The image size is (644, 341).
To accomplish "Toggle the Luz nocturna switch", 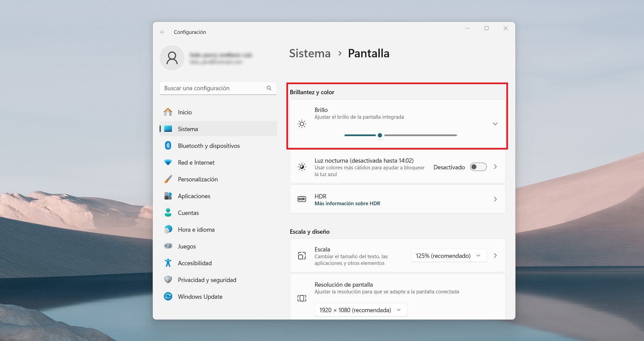I will [478, 167].
